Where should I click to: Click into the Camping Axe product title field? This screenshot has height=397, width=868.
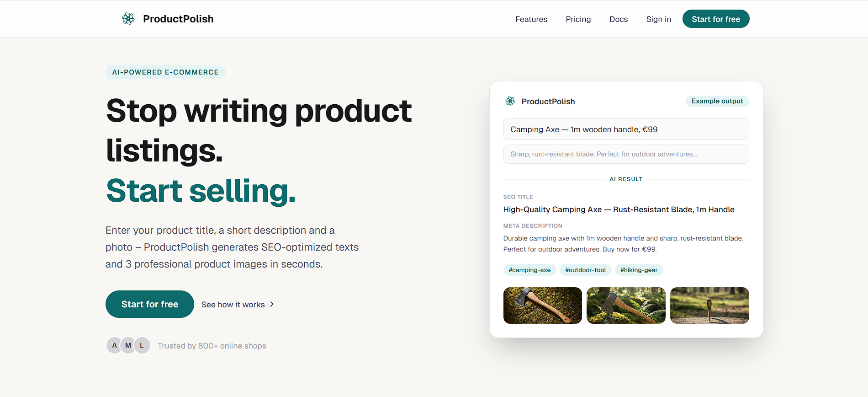click(x=626, y=129)
